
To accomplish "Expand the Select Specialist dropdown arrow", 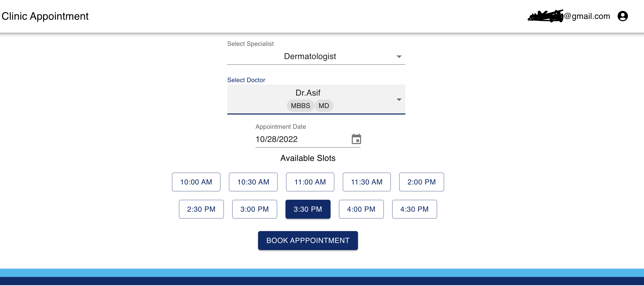I will [399, 56].
